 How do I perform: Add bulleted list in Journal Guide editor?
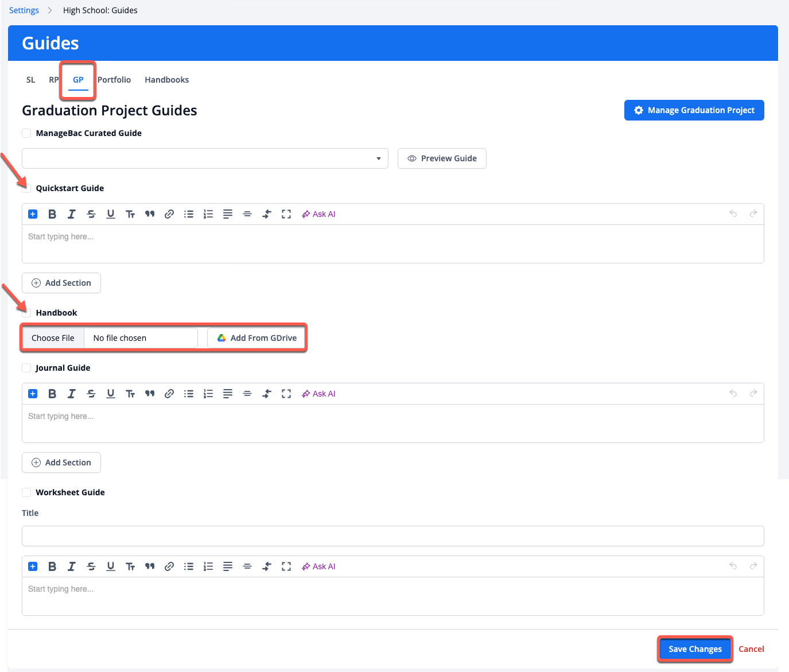[x=189, y=394]
